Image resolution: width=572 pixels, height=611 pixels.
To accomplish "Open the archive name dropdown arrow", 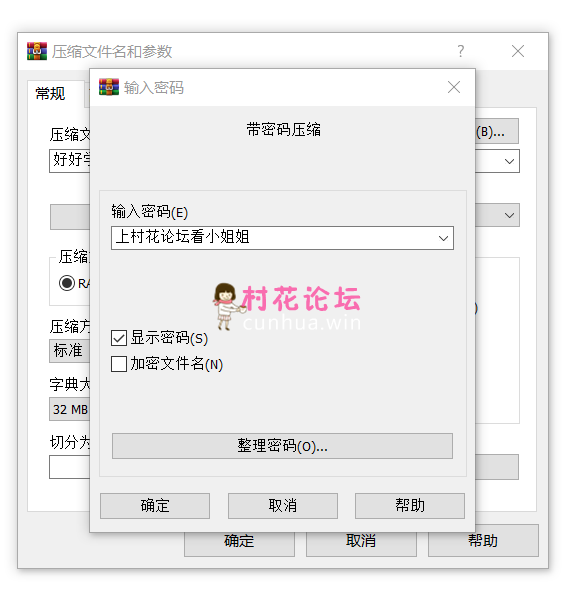I will [509, 161].
